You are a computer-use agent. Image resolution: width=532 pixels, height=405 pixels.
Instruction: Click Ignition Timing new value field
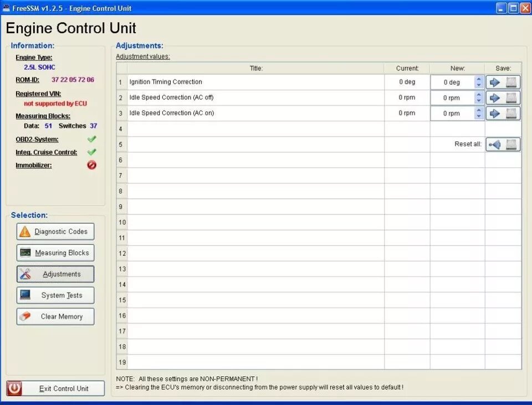coord(453,83)
